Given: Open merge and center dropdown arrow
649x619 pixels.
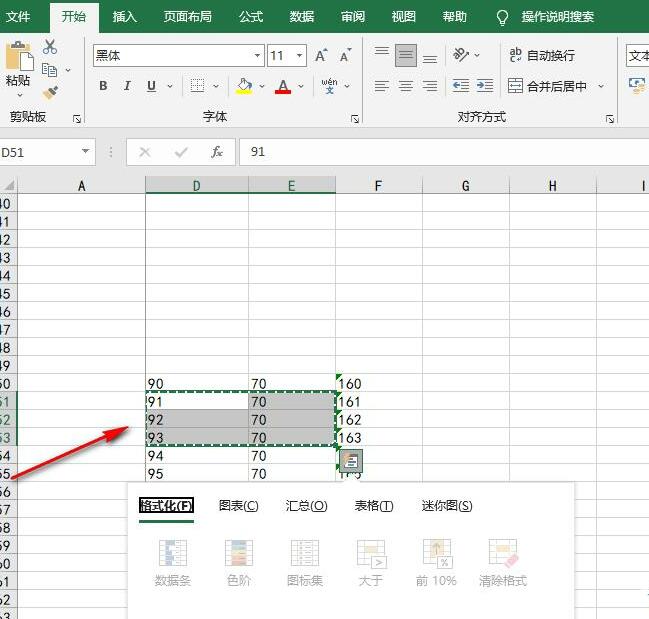Looking at the screenshot, I should tap(601, 86).
